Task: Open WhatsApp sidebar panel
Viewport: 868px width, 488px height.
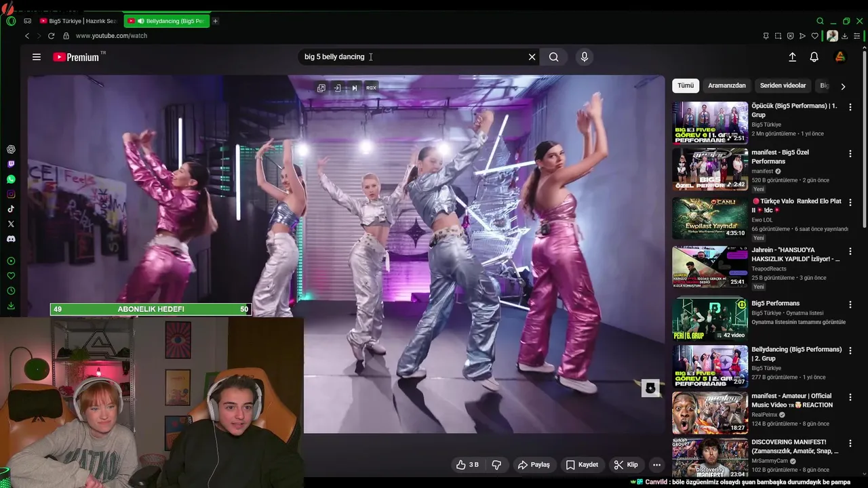Action: coord(11,179)
